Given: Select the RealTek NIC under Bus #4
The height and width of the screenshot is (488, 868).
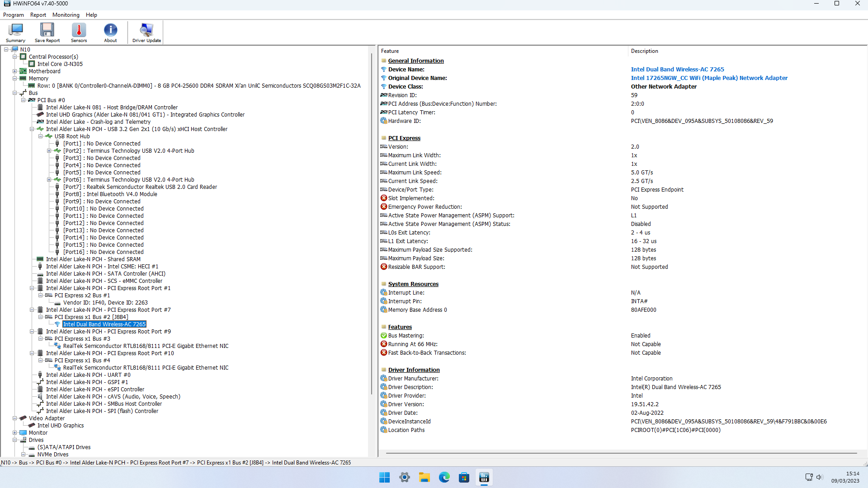Looking at the screenshot, I should [x=146, y=368].
